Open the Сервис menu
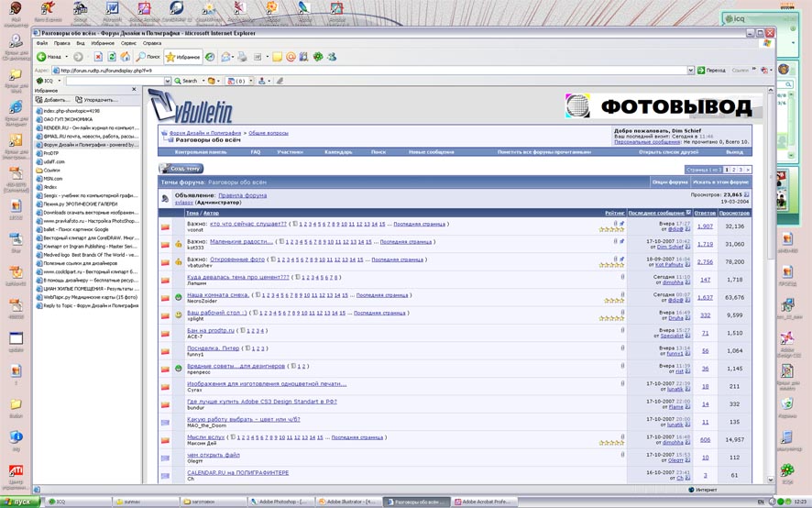The height and width of the screenshot is (508, 812). click(x=128, y=43)
